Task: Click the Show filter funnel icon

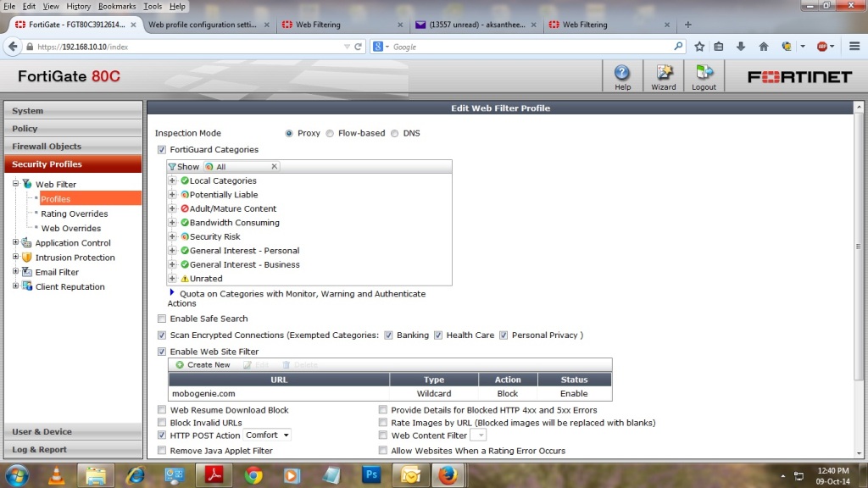Action: [x=172, y=167]
